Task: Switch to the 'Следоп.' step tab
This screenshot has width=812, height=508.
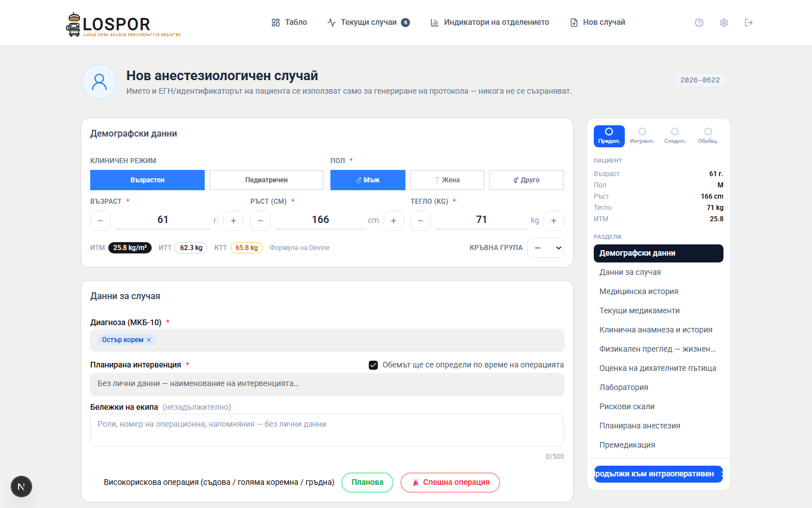Action: 675,136
